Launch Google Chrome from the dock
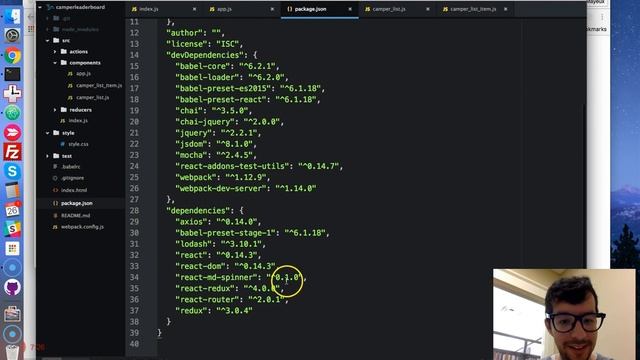Image resolution: width=640 pixels, height=360 pixels. point(12,56)
